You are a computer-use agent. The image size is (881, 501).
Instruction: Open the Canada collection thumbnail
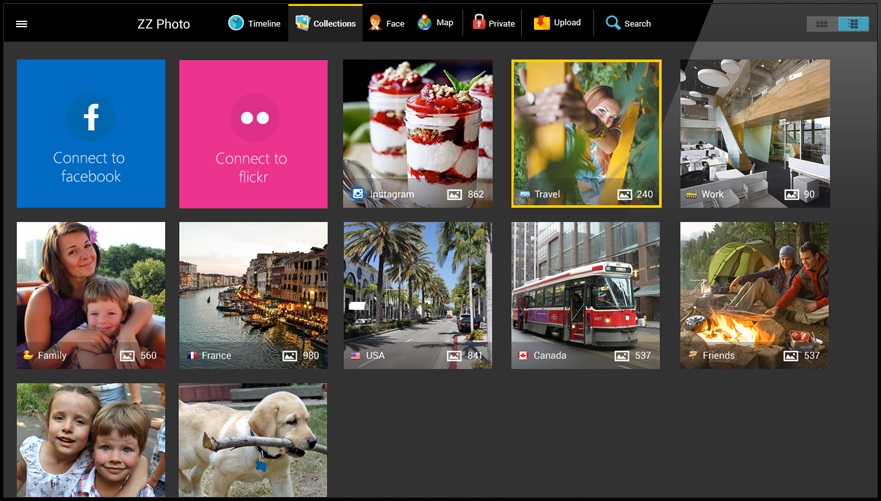click(x=585, y=295)
